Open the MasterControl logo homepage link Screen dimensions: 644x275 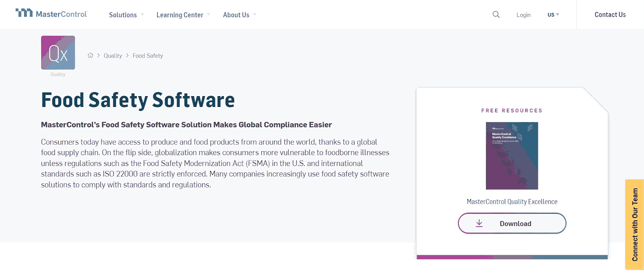click(x=51, y=14)
